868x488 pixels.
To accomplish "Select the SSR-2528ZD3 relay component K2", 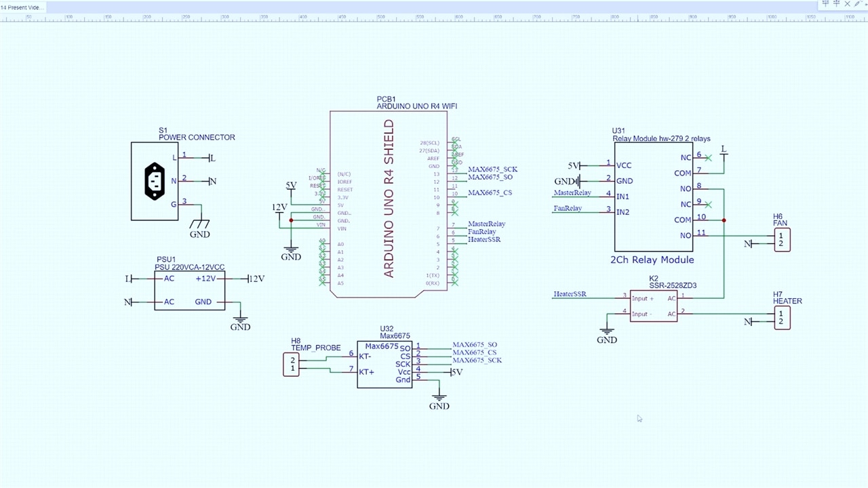I will coord(654,306).
